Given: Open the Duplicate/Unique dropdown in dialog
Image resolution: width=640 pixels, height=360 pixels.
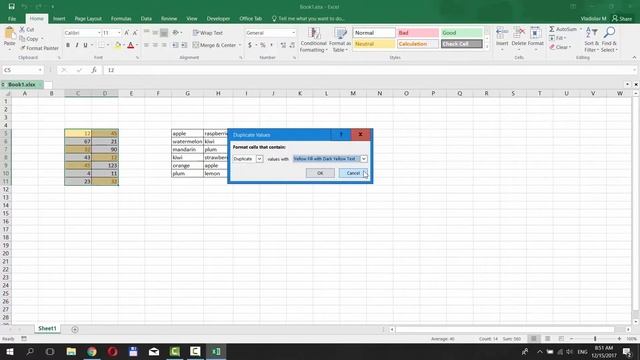Looking at the screenshot, I should [x=259, y=158].
